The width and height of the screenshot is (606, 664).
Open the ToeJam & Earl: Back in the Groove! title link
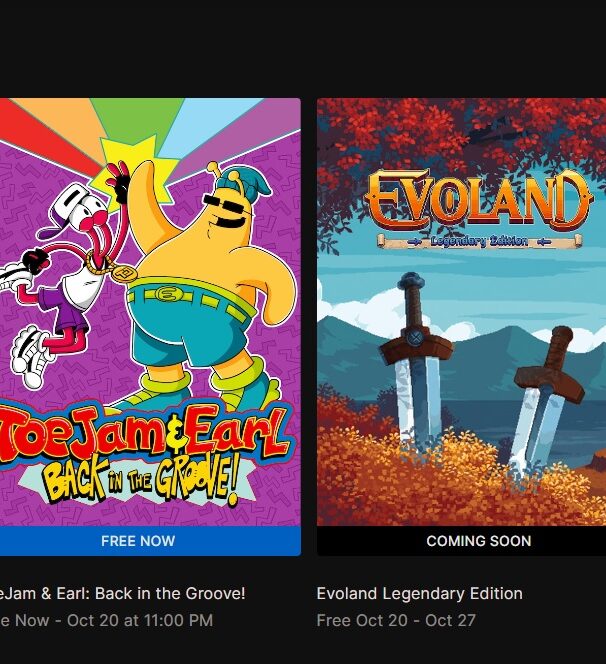[x=123, y=593]
